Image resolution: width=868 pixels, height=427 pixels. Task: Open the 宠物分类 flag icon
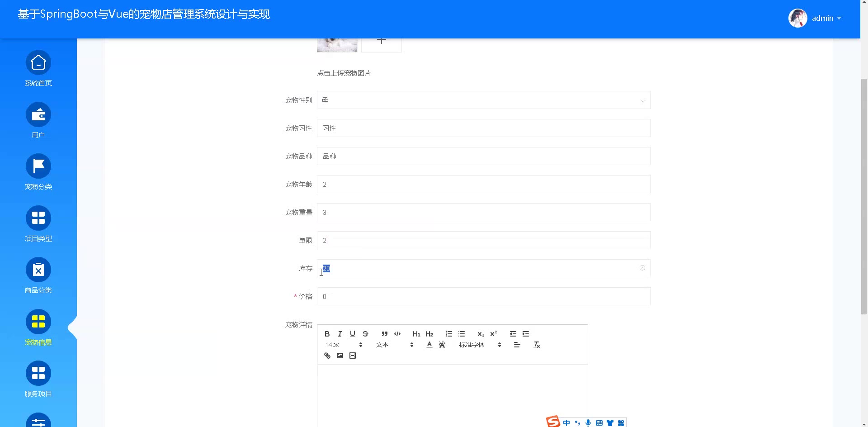coord(38,166)
